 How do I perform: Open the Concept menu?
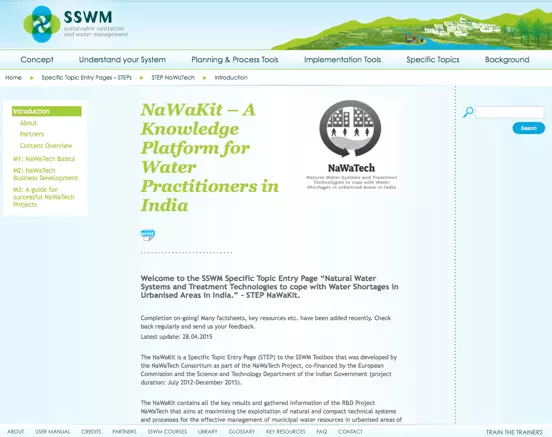[x=37, y=60]
